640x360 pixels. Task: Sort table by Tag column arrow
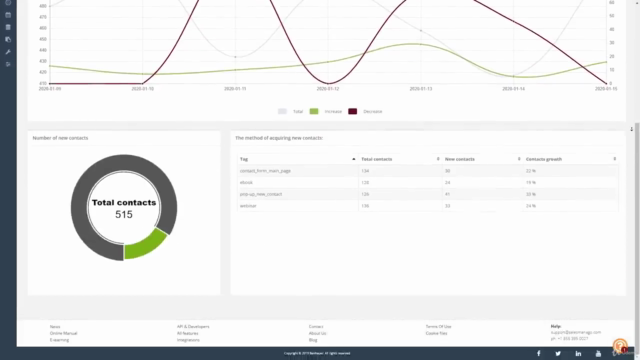tap(353, 159)
